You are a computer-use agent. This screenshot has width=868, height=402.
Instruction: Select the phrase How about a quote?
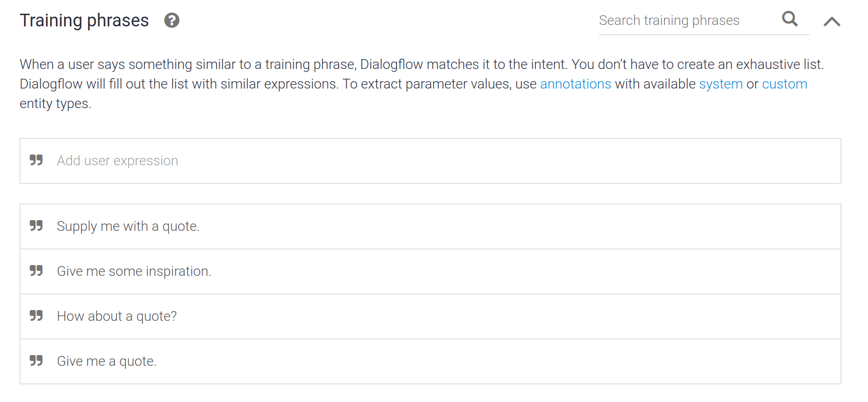[117, 316]
